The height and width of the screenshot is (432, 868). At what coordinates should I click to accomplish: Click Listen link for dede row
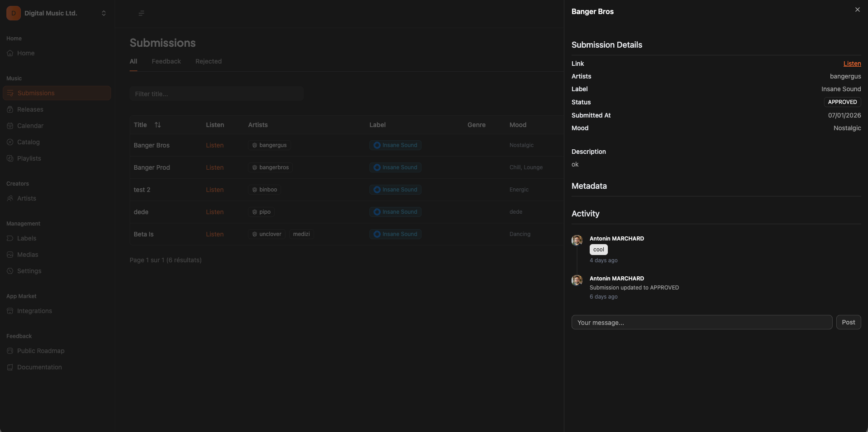215,212
